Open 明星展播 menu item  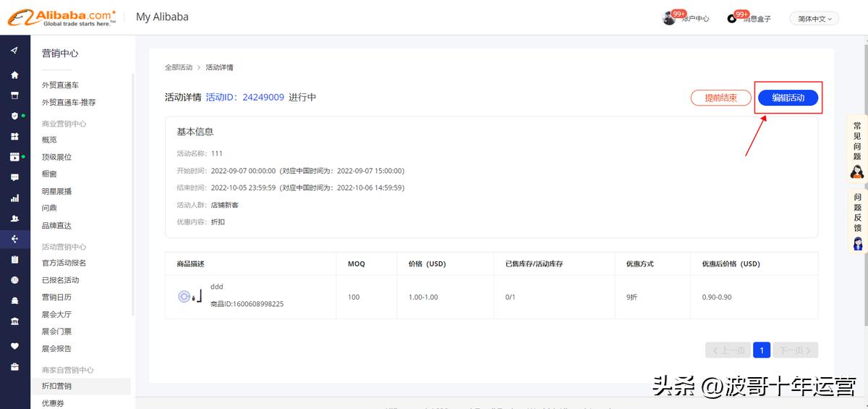point(57,192)
